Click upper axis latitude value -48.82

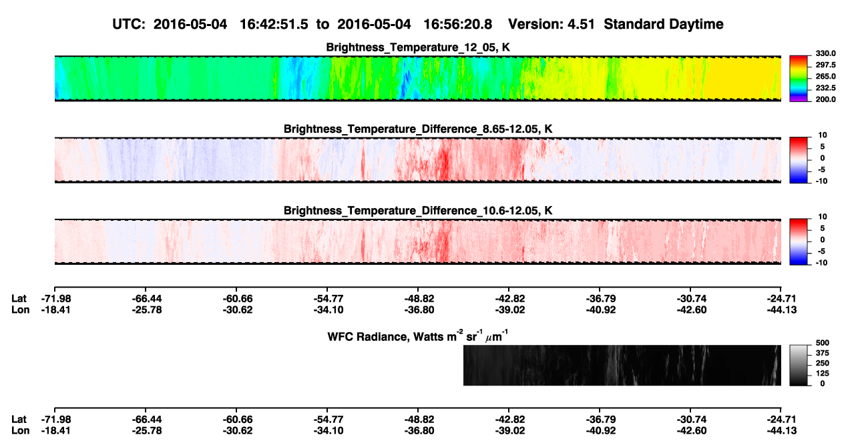coord(418,298)
